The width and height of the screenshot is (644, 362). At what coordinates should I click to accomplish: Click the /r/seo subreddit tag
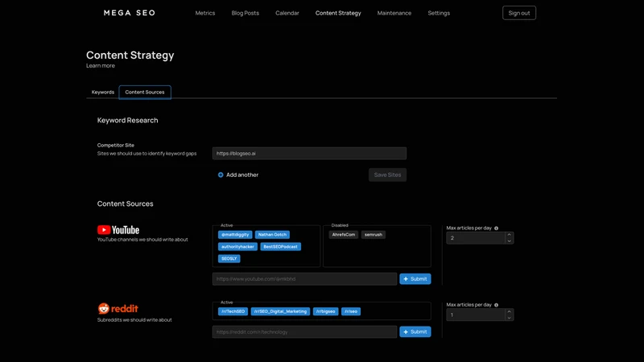351,311
